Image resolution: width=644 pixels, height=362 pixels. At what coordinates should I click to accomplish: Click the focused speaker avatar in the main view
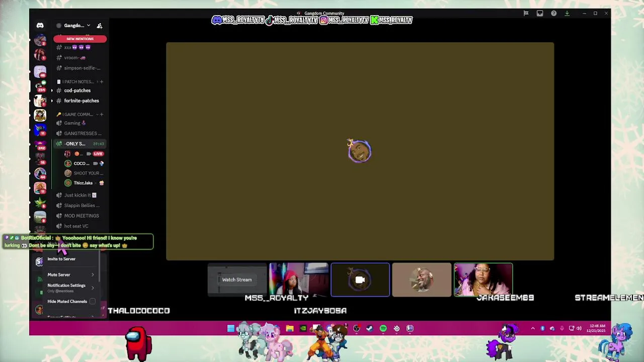tap(359, 151)
